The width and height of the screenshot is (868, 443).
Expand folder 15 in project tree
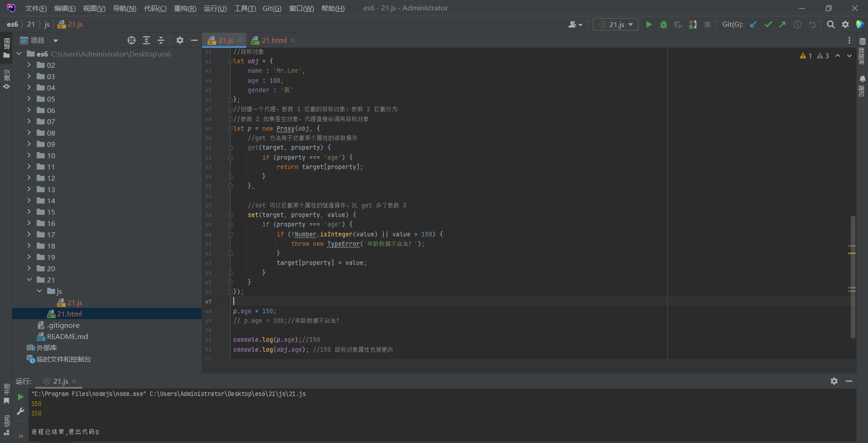[29, 212]
